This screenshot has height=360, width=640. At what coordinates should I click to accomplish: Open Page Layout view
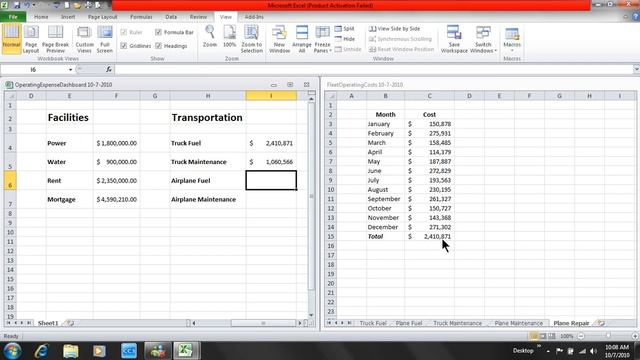(31, 39)
